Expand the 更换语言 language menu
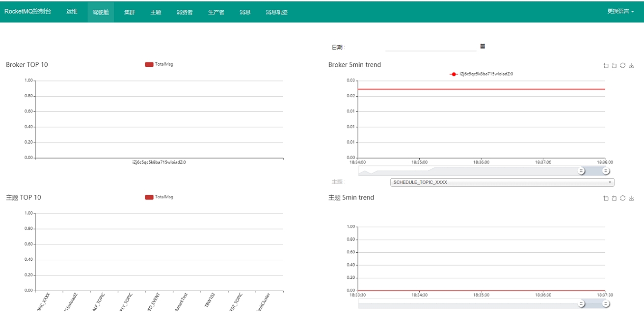Image resolution: width=644 pixels, height=327 pixels. click(x=620, y=11)
